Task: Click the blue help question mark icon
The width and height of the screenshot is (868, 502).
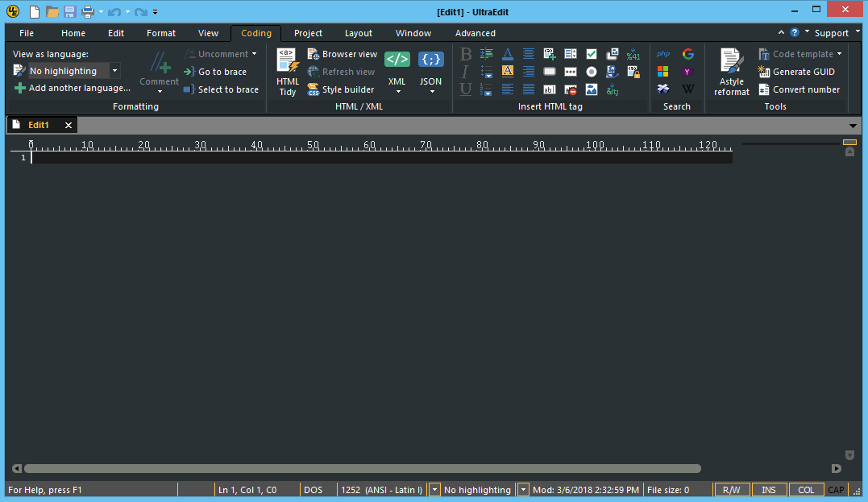Action: pos(795,33)
